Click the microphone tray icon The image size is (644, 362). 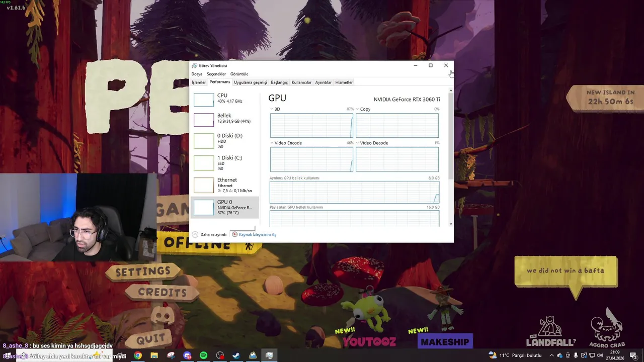576,355
